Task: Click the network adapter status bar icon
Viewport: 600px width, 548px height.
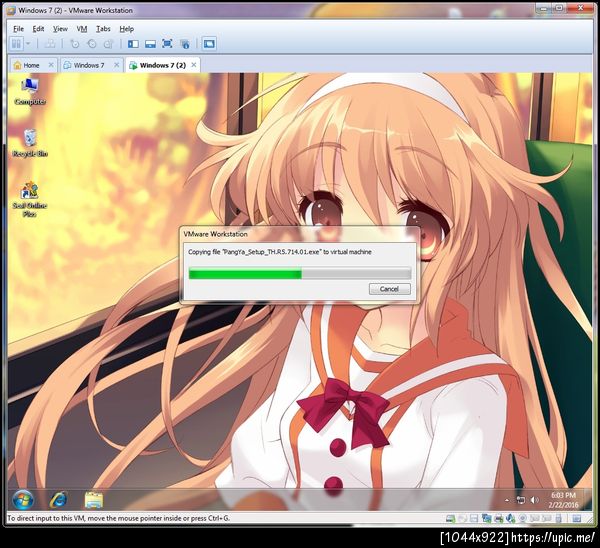Action: click(x=486, y=519)
